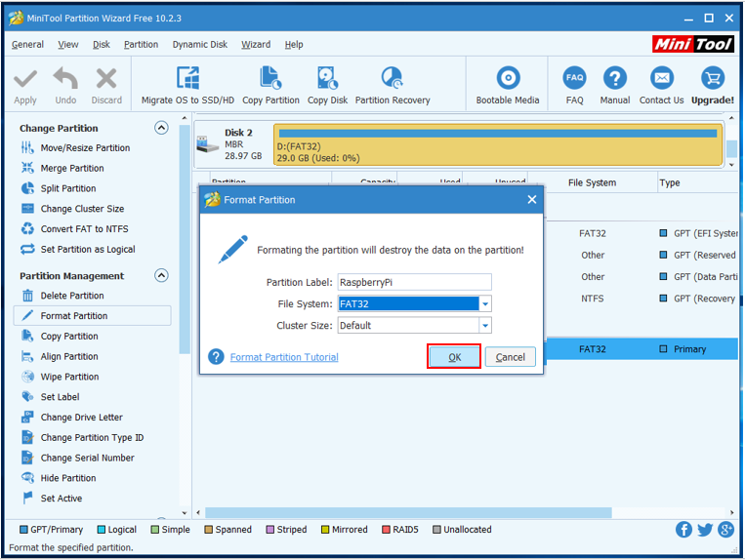Select Format Partition in sidebar
This screenshot has width=745, height=560.
click(92, 315)
